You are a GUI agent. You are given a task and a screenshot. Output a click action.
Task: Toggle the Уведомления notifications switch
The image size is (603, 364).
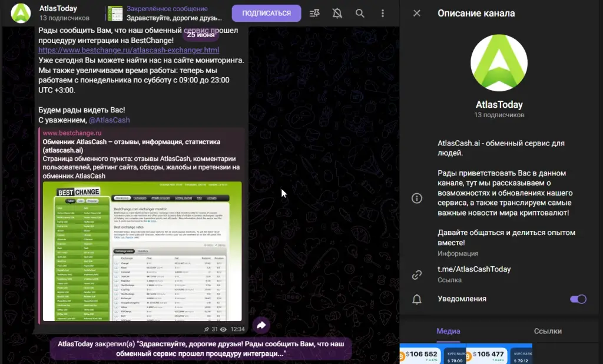click(578, 299)
